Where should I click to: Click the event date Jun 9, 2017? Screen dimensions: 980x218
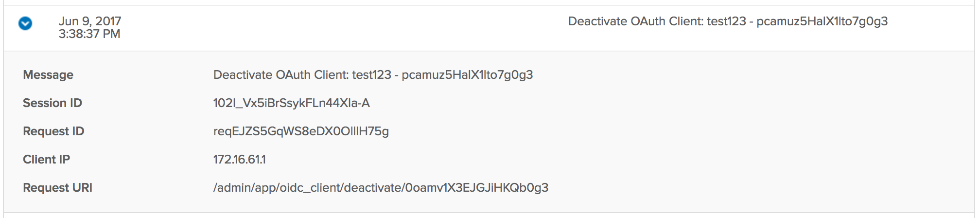coord(90,21)
